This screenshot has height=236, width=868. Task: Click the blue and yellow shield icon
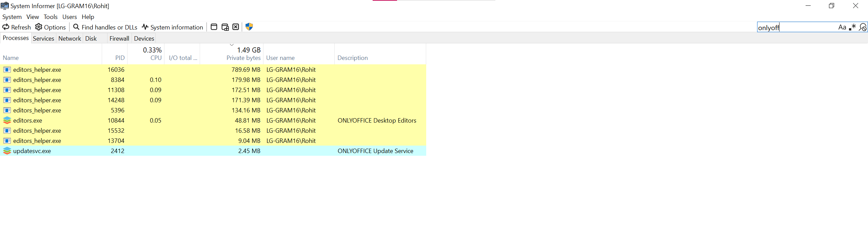tap(249, 27)
